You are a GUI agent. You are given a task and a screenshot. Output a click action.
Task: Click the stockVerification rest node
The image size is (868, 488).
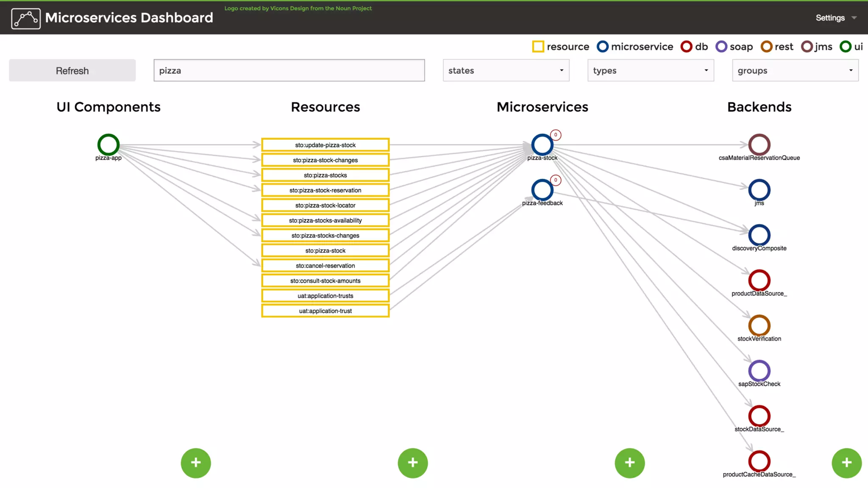click(x=759, y=325)
